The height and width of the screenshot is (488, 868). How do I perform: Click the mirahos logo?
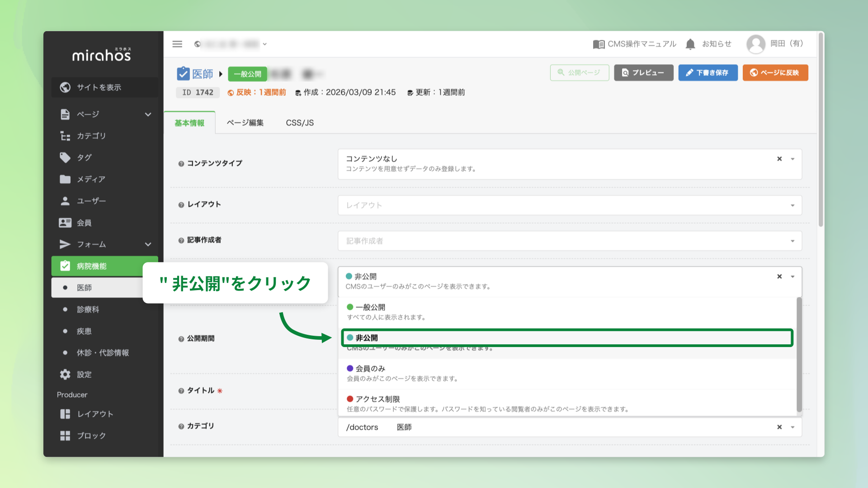pyautogui.click(x=102, y=55)
